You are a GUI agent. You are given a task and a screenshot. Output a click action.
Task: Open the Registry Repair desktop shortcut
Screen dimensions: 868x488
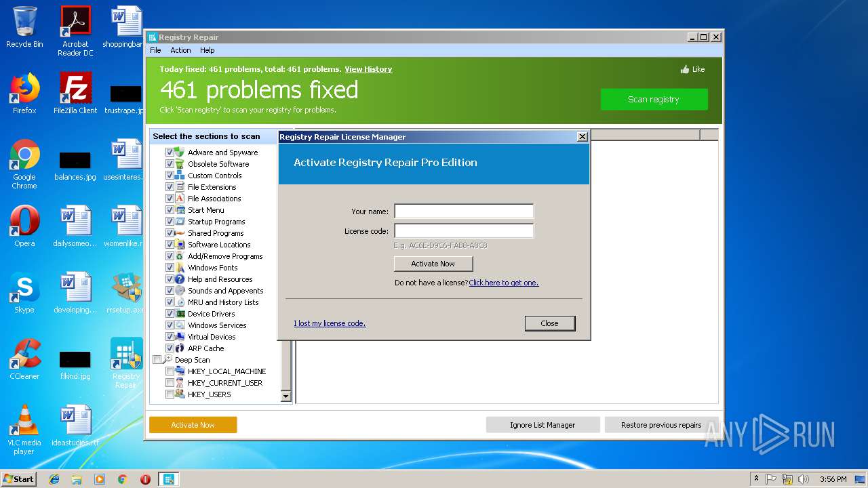click(x=126, y=363)
